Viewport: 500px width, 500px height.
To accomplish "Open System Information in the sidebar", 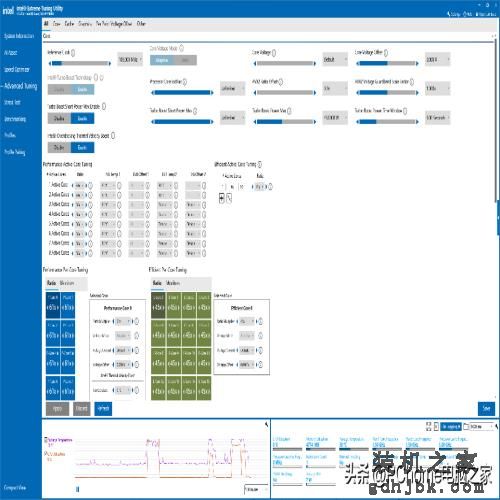I will pyautogui.click(x=19, y=36).
